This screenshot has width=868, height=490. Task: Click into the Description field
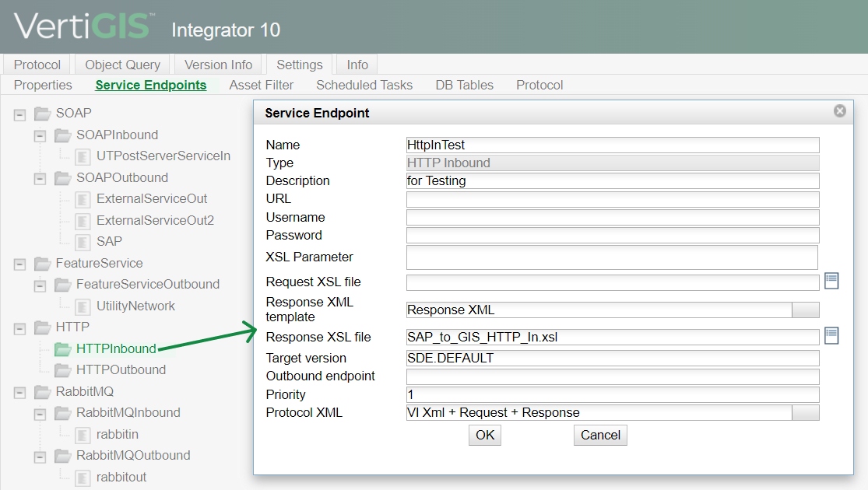pos(612,181)
